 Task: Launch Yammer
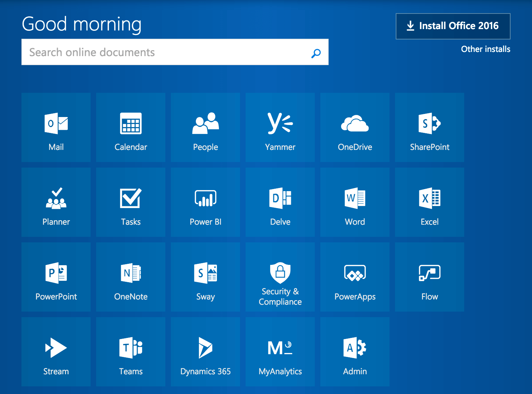(x=280, y=127)
